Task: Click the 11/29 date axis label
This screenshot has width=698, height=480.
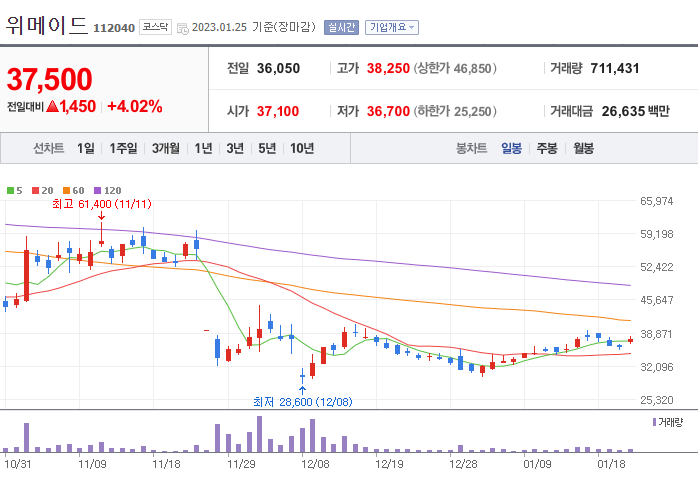Action: click(x=241, y=464)
